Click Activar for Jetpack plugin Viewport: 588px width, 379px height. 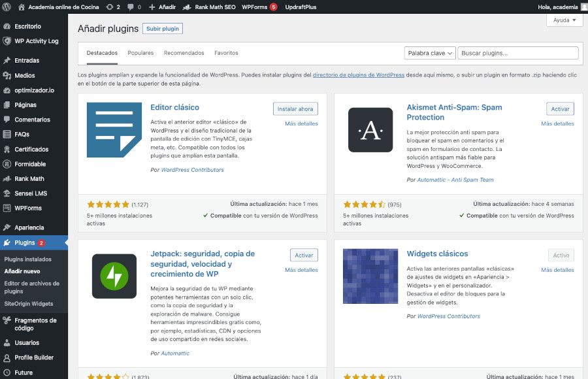tap(304, 255)
